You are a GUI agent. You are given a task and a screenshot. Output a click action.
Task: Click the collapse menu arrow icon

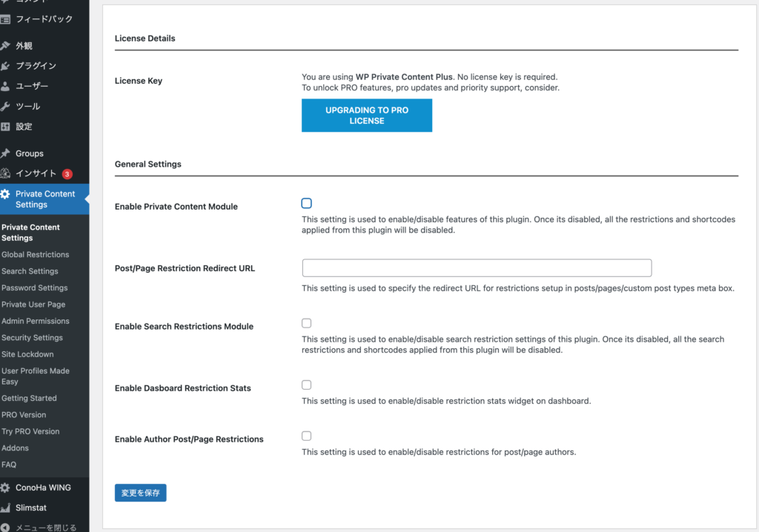(x=5, y=528)
